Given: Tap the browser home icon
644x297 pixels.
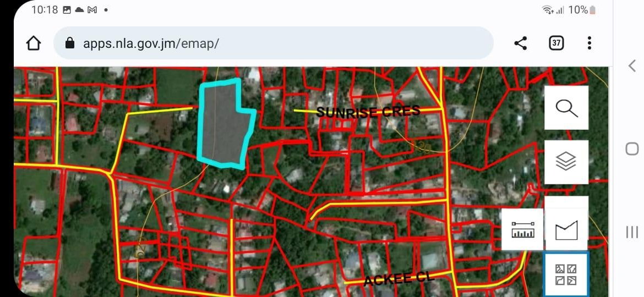Looking at the screenshot, I should pos(34,43).
